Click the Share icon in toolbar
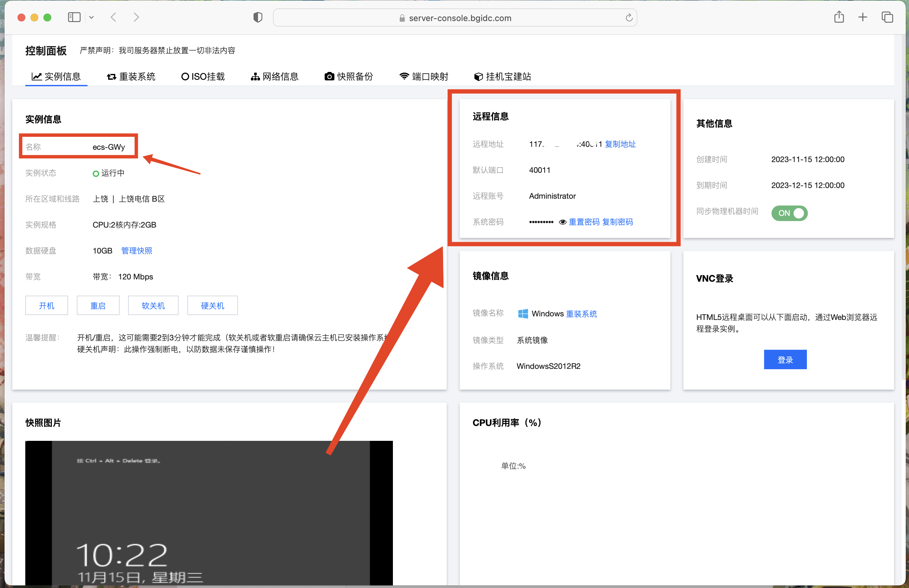 [x=839, y=17]
